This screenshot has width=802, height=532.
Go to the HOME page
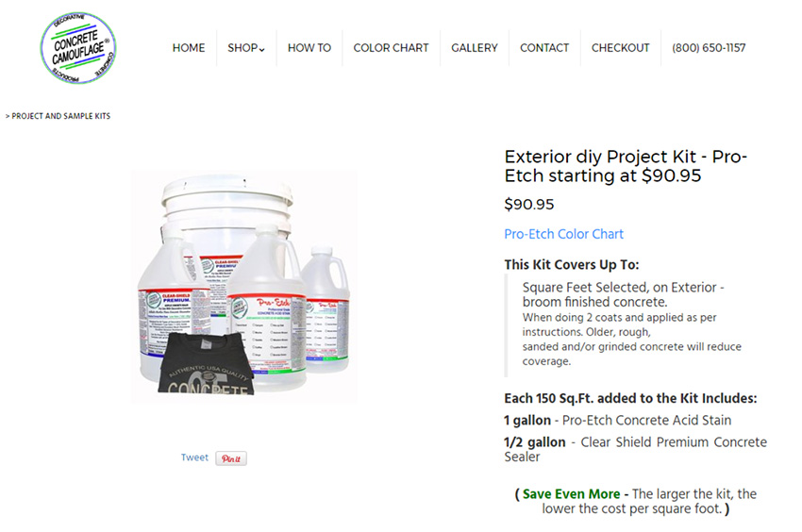(189, 47)
